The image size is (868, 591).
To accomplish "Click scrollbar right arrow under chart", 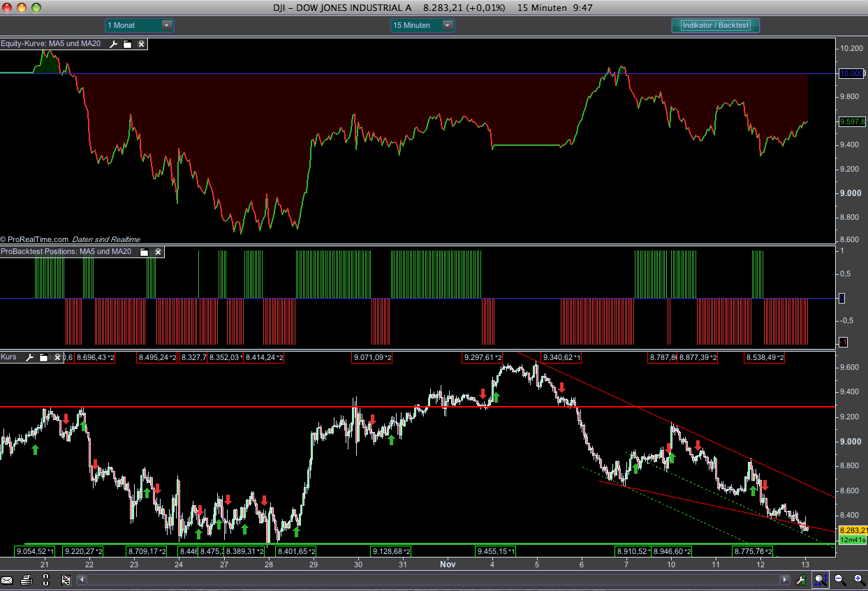I will point(786,579).
